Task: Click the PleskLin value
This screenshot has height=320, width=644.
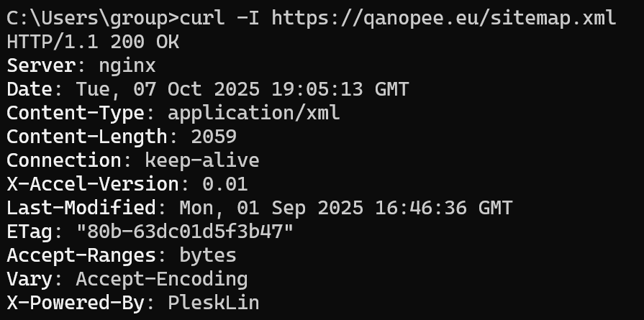Action: point(213,303)
